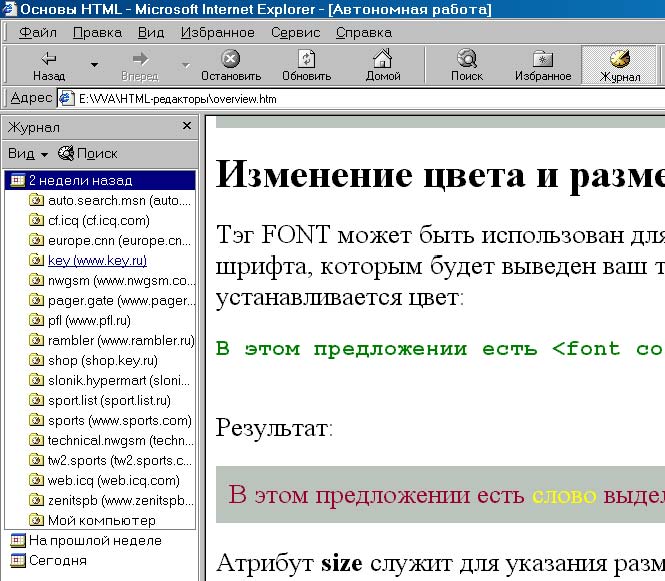Click the Назад (Back) toolbar button
The height and width of the screenshot is (581, 665).
click(49, 65)
